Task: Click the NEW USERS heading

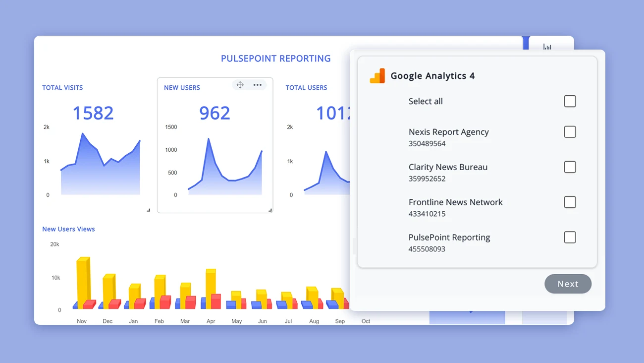Action: pyautogui.click(x=182, y=87)
